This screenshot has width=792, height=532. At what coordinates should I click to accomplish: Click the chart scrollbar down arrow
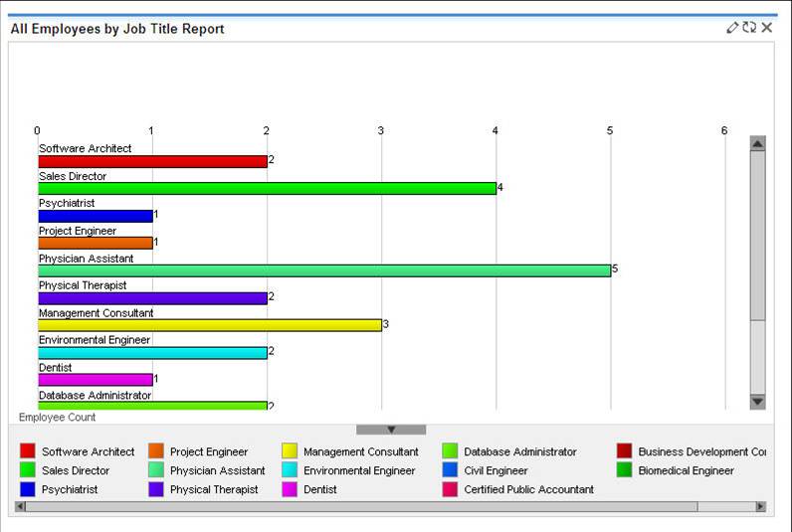coord(757,402)
